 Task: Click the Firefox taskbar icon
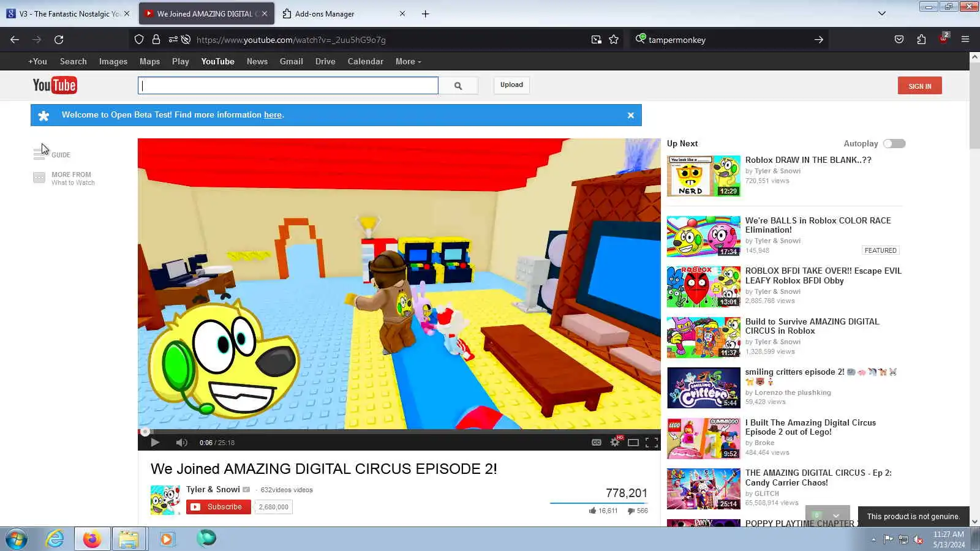click(x=92, y=539)
